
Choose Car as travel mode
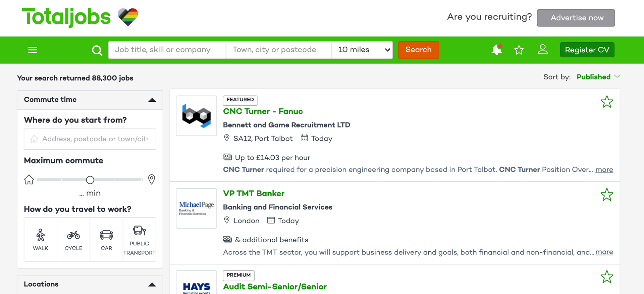(106, 239)
